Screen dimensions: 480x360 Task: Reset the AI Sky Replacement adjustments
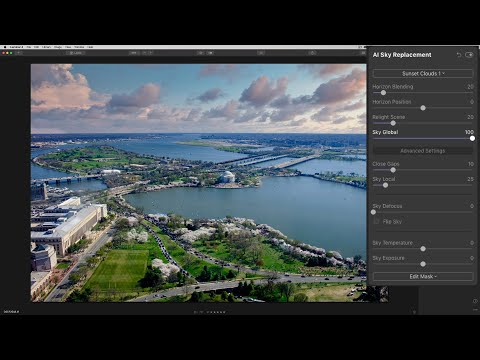coord(459,55)
